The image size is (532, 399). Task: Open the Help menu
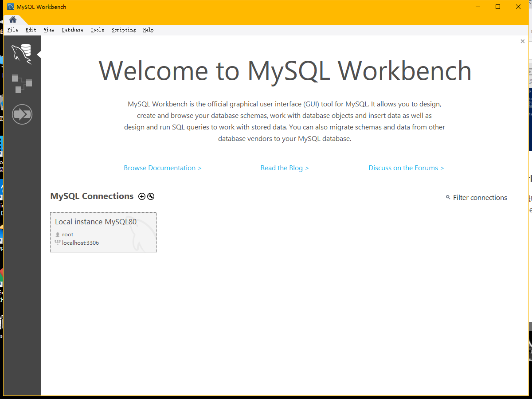(148, 30)
